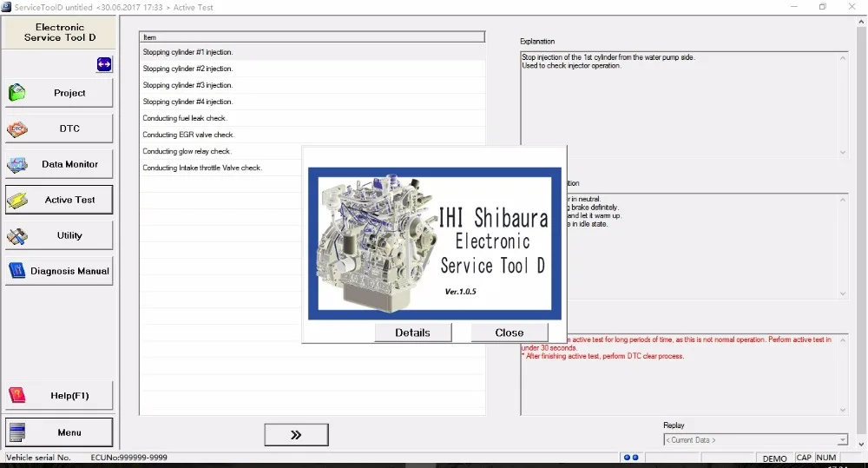Click the engine image in about dialog
Screen dimensions: 868x468
377,242
